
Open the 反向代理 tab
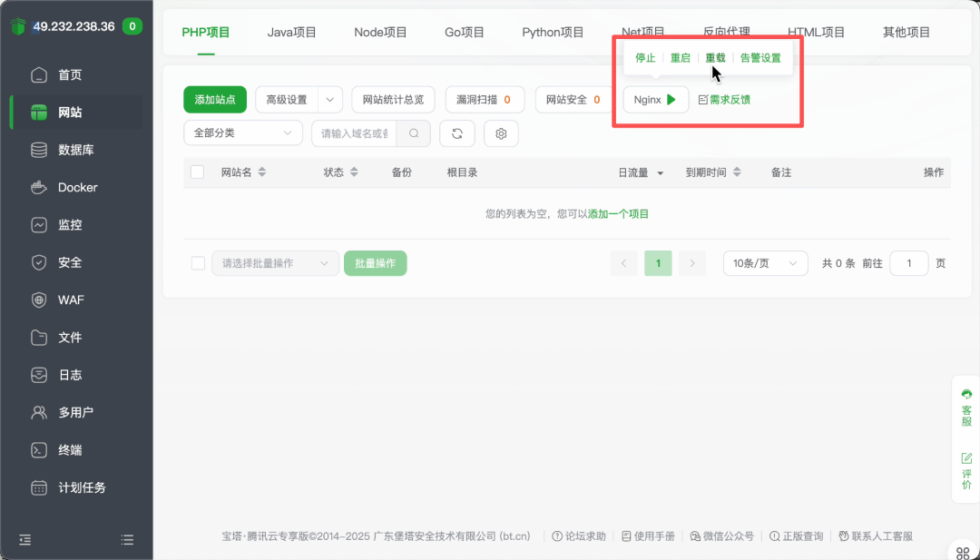724,32
